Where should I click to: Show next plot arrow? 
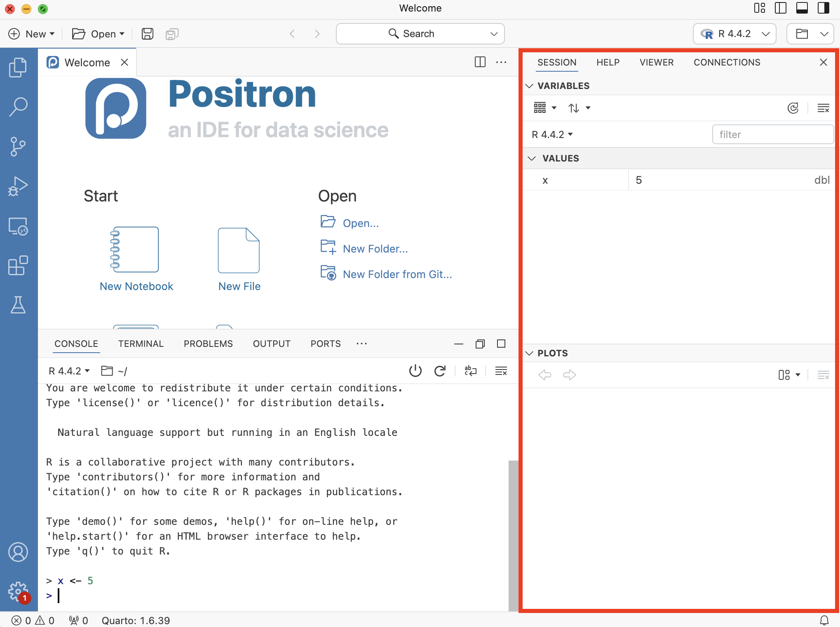pos(570,375)
